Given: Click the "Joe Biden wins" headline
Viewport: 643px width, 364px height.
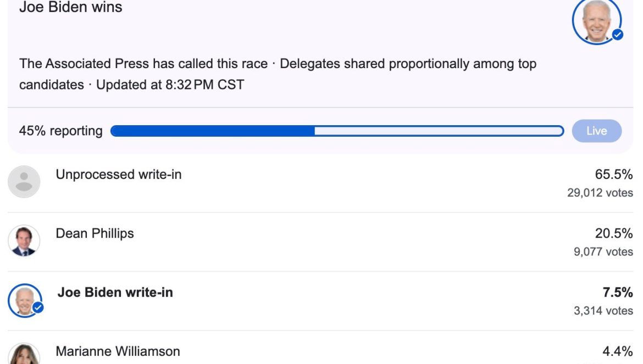Looking at the screenshot, I should (71, 8).
